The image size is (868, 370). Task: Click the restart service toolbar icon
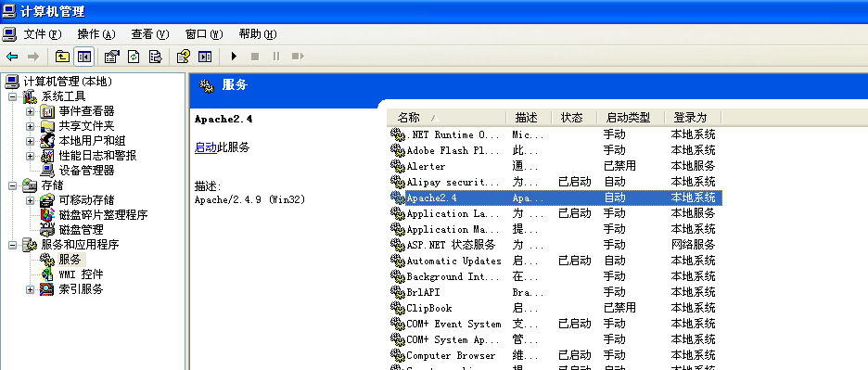(x=298, y=57)
